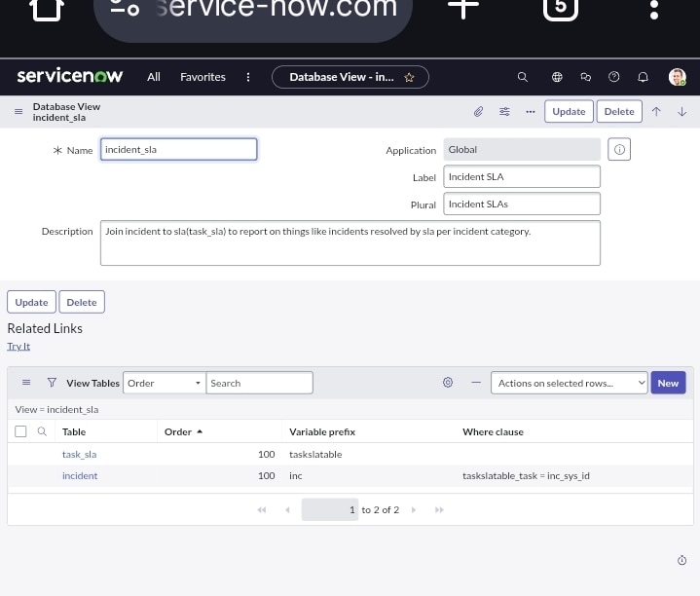Open more options ellipsis in form header

[x=531, y=112]
